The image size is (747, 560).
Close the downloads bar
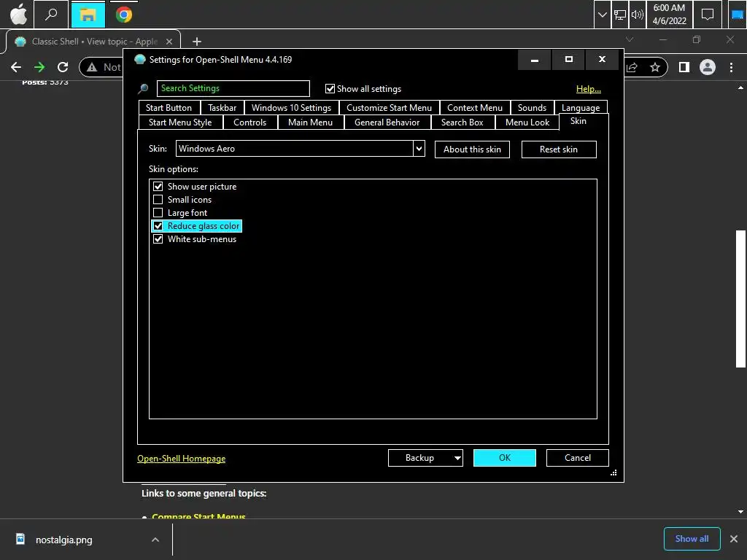point(734,539)
